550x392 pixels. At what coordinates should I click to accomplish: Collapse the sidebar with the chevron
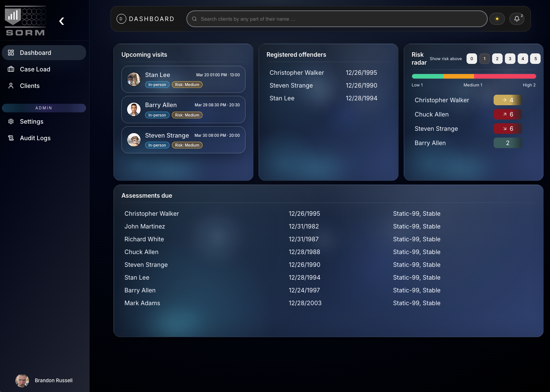62,21
